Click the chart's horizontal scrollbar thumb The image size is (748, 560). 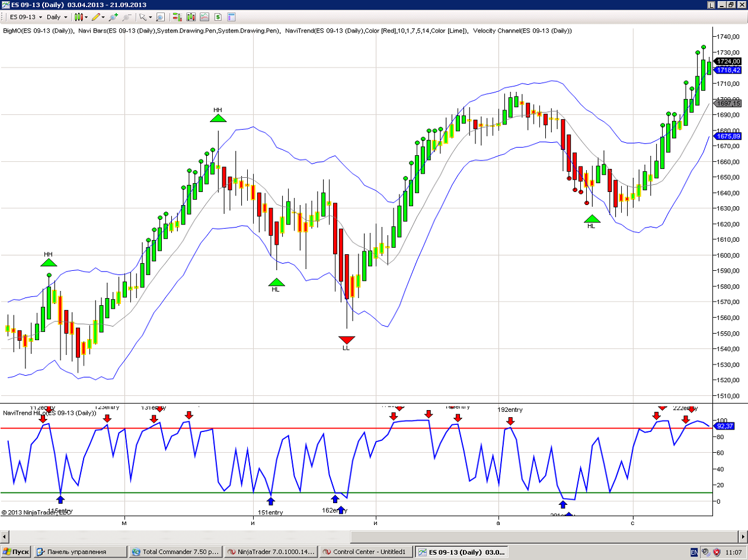(x=178, y=536)
